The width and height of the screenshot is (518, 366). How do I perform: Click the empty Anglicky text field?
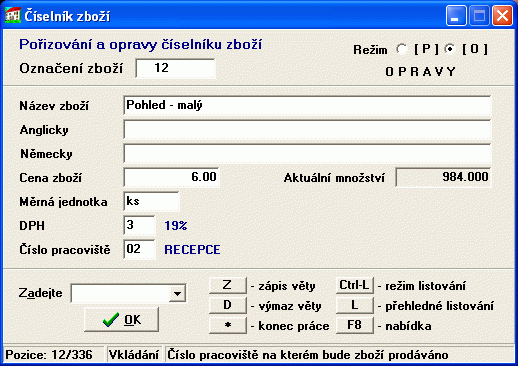tap(307, 129)
